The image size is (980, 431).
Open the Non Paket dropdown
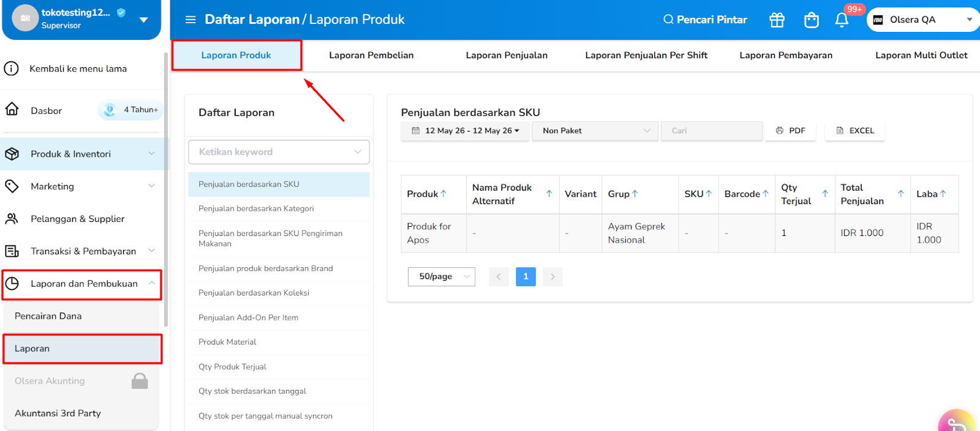tap(595, 131)
